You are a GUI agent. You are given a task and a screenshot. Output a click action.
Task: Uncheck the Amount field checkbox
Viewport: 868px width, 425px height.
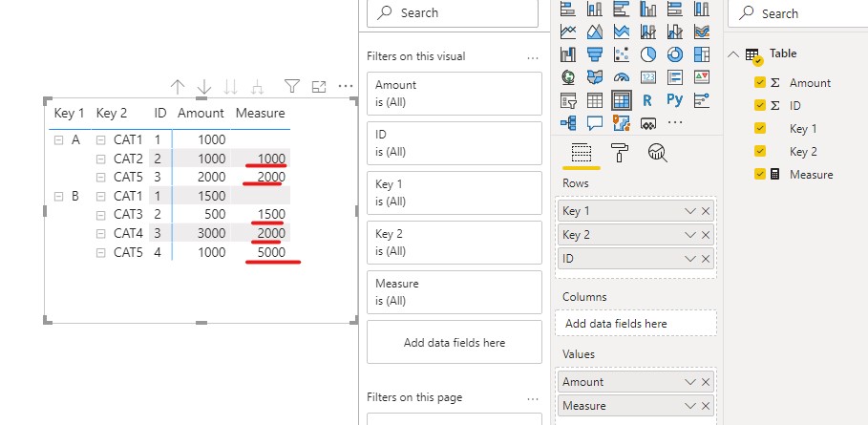click(x=760, y=83)
